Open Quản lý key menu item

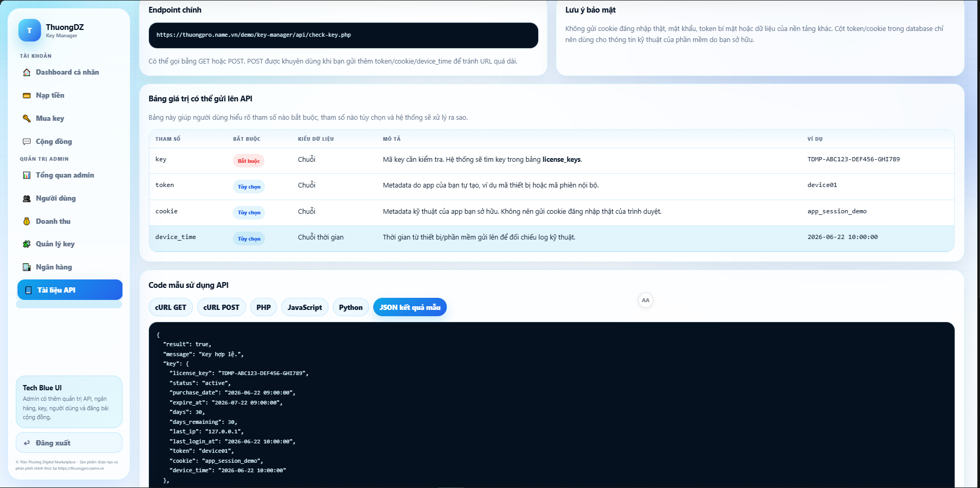click(70, 244)
